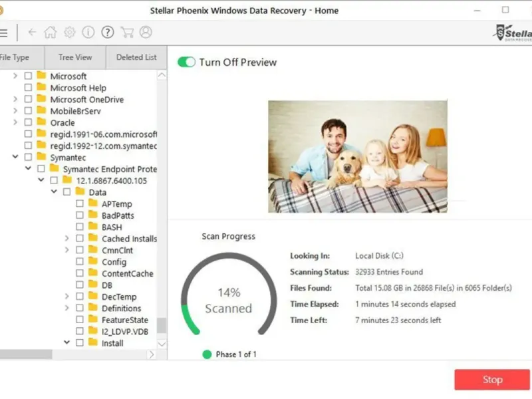532x399 pixels.
Task: Minimize the Stellar Phoenix window
Action: (x=477, y=11)
